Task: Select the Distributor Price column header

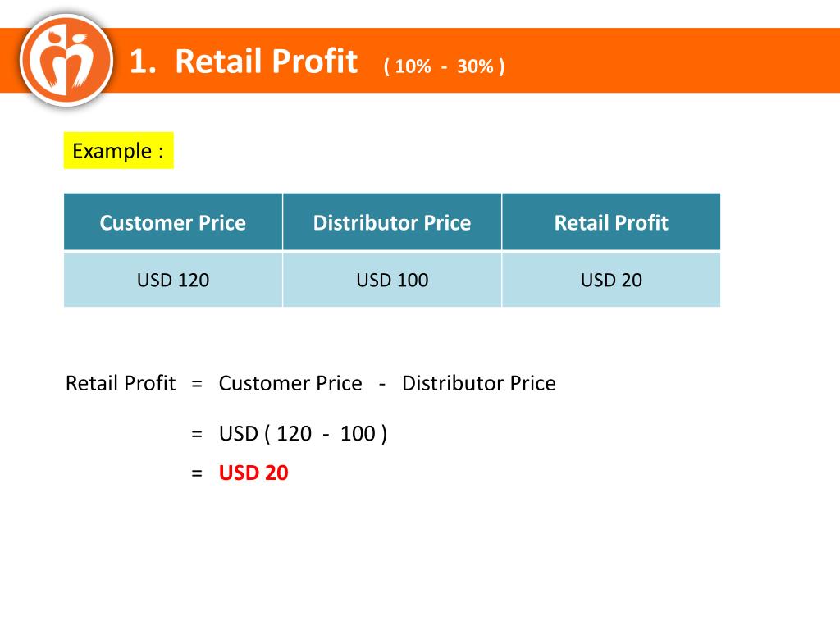Action: (x=392, y=222)
